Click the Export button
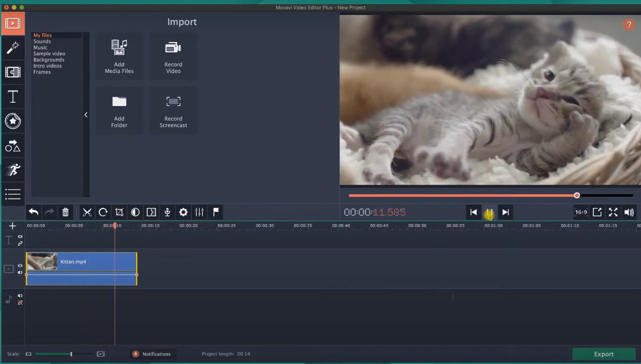Image resolution: width=641 pixels, height=364 pixels. tap(603, 354)
